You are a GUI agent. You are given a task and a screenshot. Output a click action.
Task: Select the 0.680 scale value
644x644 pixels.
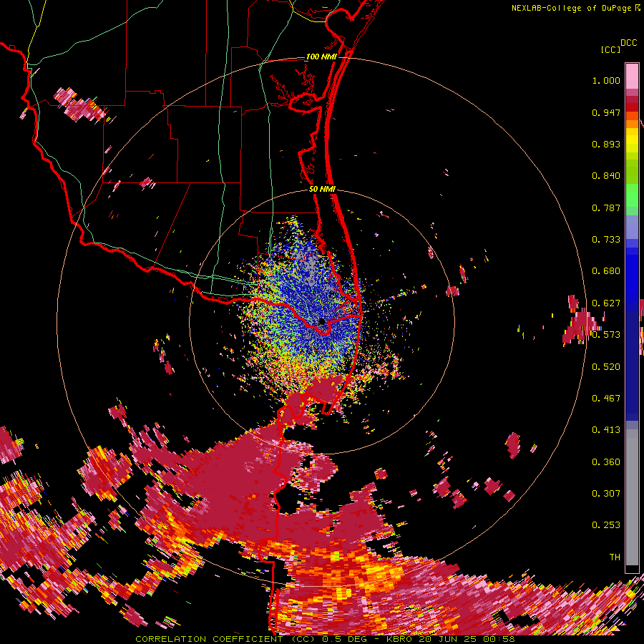pos(606,271)
